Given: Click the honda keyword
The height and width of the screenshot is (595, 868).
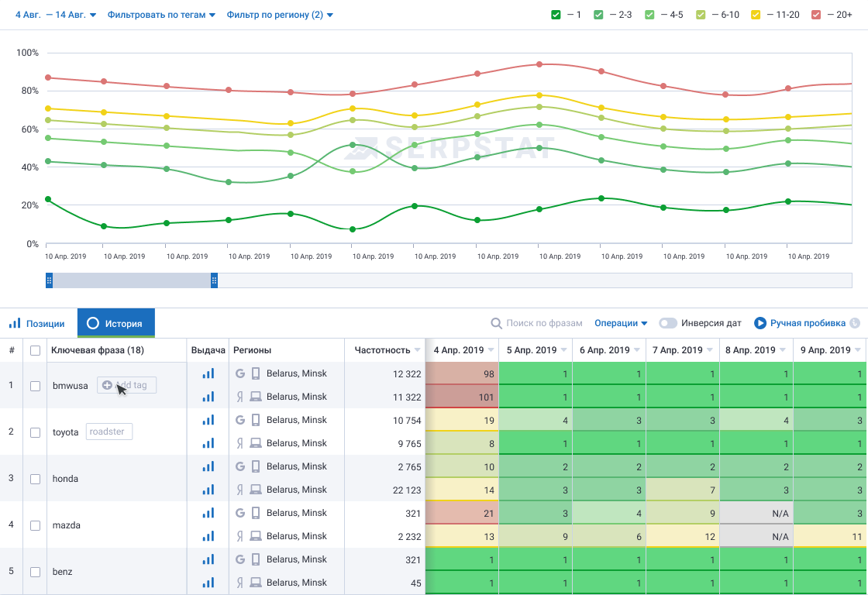Looking at the screenshot, I should coord(65,479).
